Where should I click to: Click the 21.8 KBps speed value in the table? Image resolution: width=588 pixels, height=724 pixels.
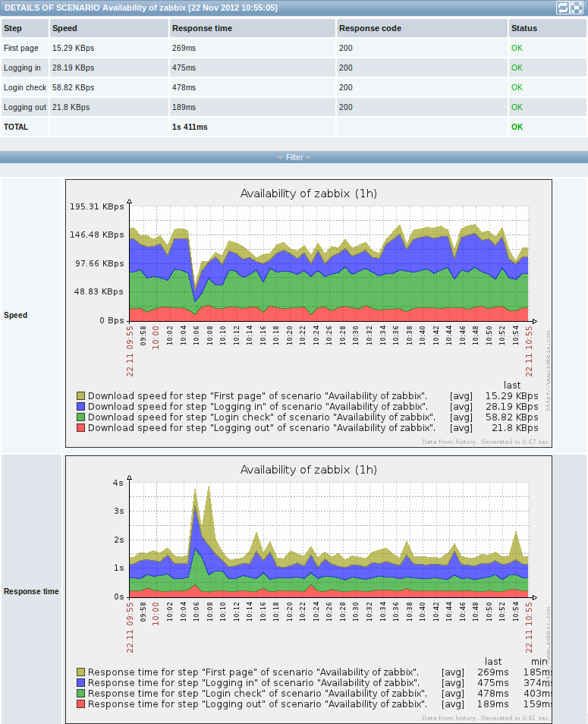(71, 107)
